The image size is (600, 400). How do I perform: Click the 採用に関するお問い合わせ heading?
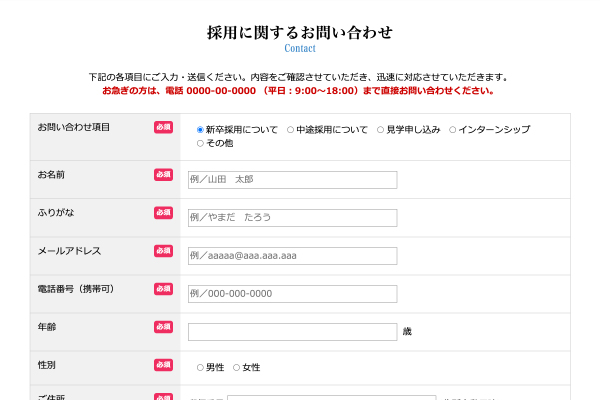pyautogui.click(x=300, y=32)
